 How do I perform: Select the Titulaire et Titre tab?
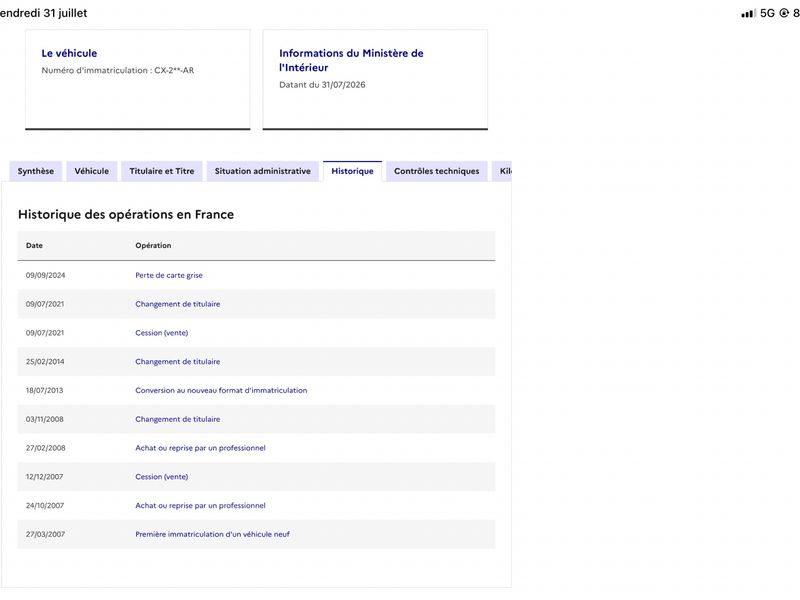click(x=162, y=171)
